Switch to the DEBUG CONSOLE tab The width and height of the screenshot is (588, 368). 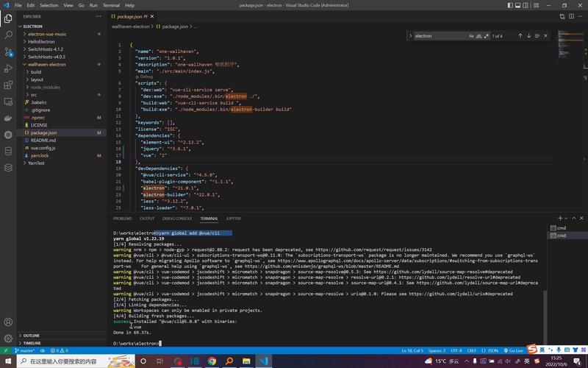[177, 218]
